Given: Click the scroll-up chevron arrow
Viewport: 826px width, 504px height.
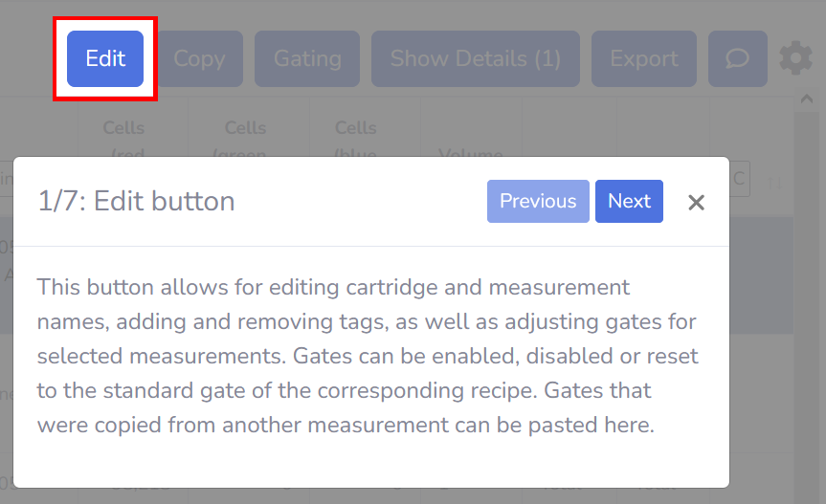Looking at the screenshot, I should [x=807, y=99].
